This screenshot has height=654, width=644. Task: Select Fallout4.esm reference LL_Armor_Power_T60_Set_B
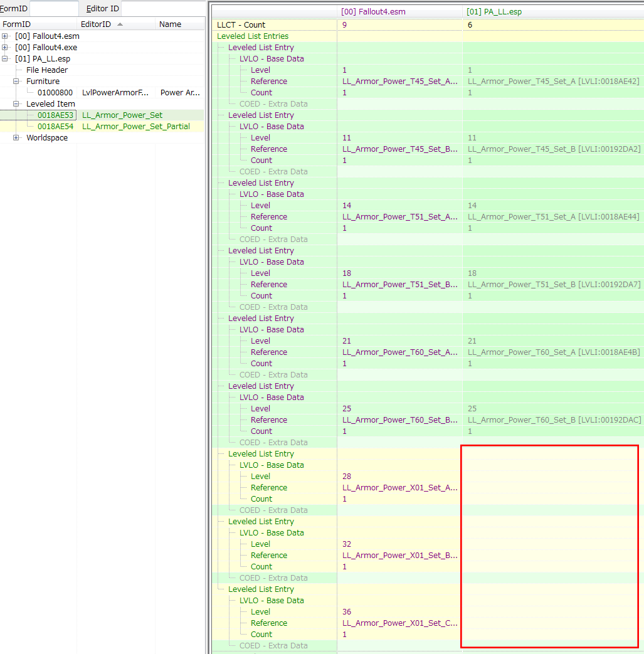coord(399,419)
